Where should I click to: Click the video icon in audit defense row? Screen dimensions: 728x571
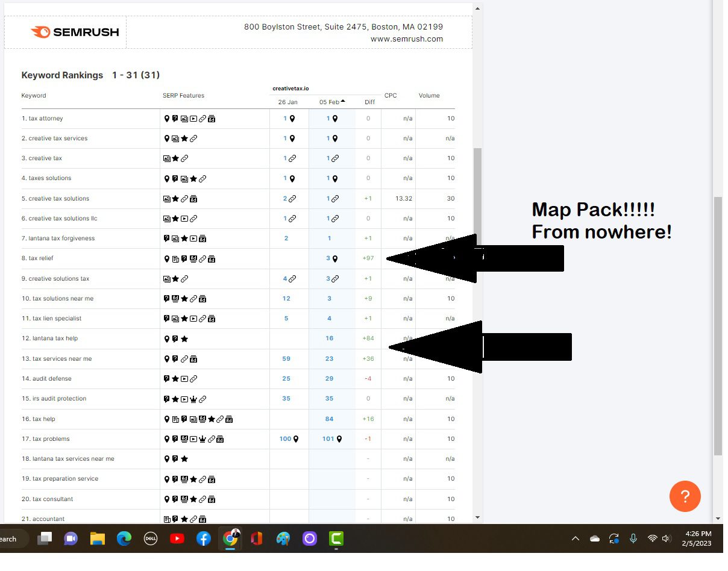click(x=184, y=379)
